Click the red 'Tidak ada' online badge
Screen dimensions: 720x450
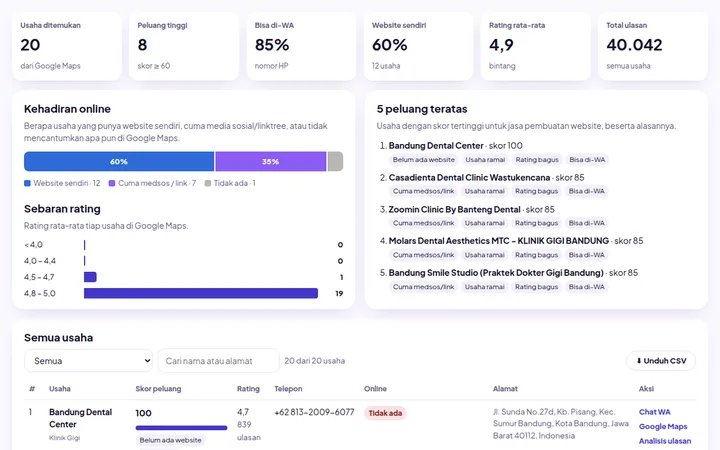coord(385,413)
